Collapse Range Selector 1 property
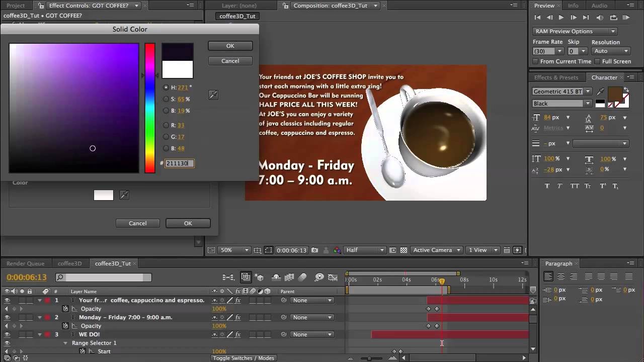This screenshot has width=644, height=362. (65, 343)
